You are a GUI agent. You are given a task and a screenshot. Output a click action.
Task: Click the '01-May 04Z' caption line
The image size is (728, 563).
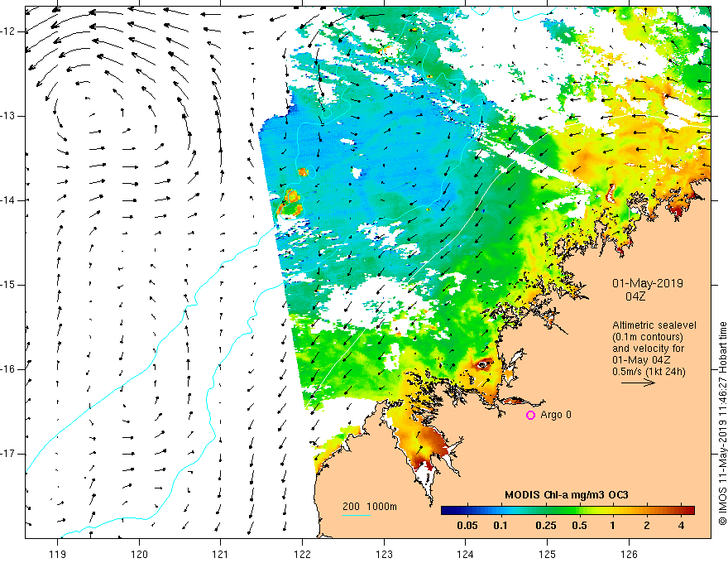(640, 360)
